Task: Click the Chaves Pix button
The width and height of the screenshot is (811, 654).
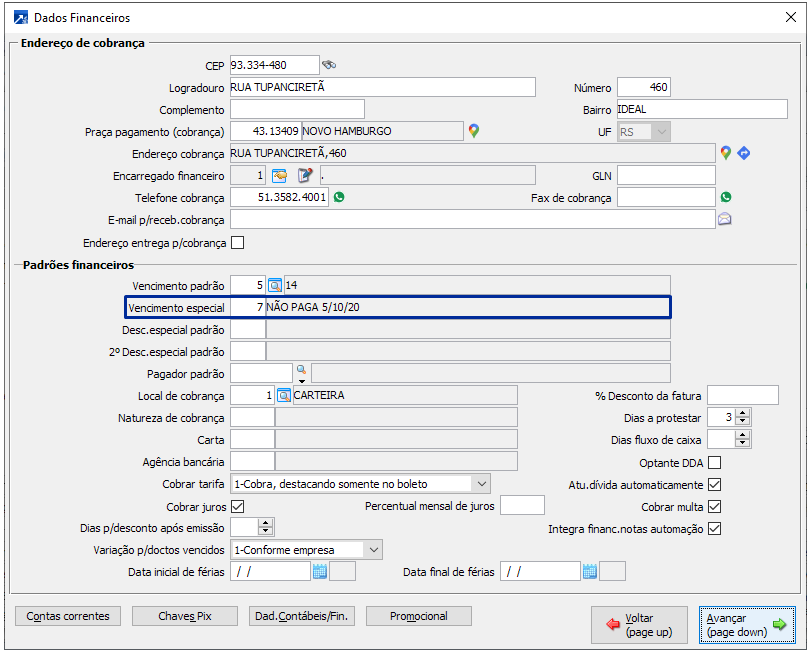Action: click(185, 617)
